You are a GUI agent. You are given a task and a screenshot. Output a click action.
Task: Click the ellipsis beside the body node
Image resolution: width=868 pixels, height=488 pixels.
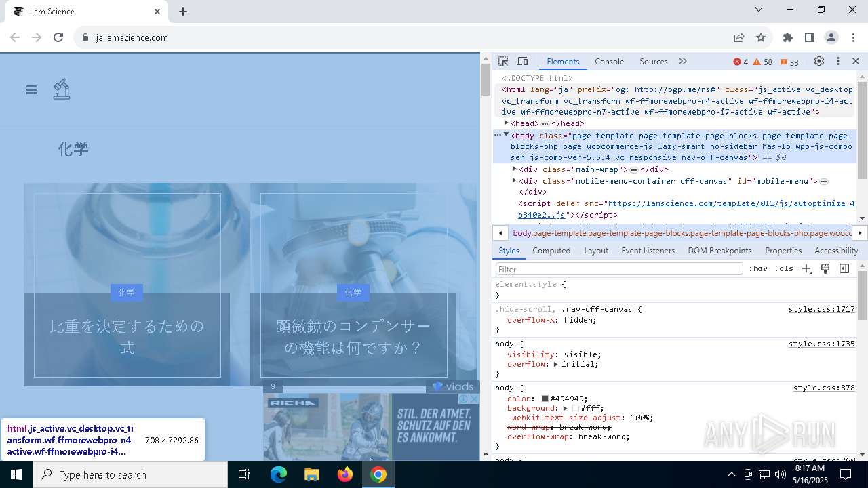tap(498, 135)
